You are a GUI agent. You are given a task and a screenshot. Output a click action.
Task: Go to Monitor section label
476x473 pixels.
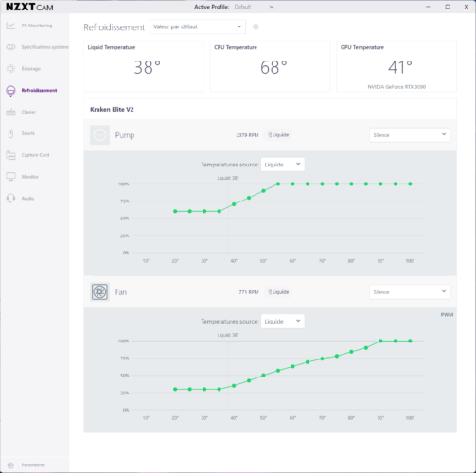coord(30,177)
